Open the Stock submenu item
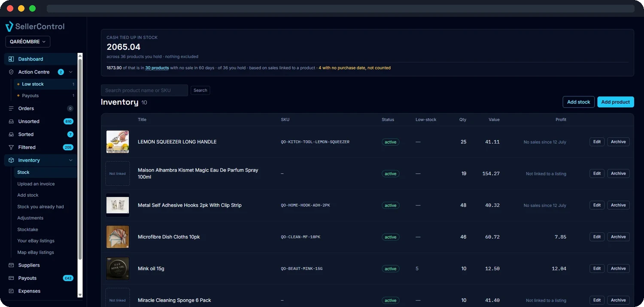This screenshot has width=644, height=307. [x=45, y=172]
